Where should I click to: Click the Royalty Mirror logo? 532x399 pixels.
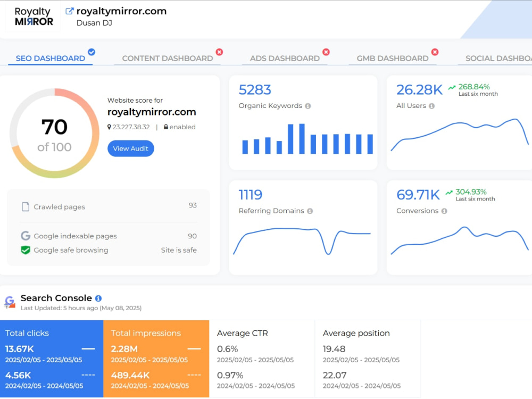34,16
